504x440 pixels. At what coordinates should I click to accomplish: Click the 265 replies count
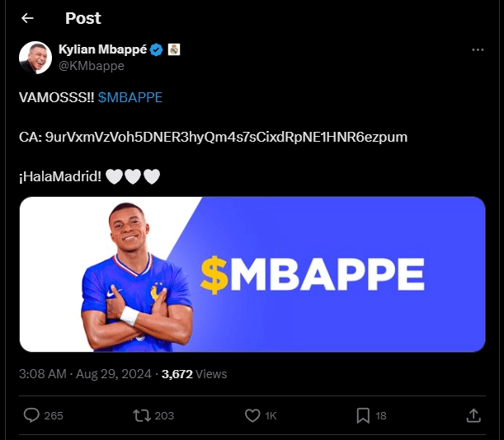[x=53, y=416]
